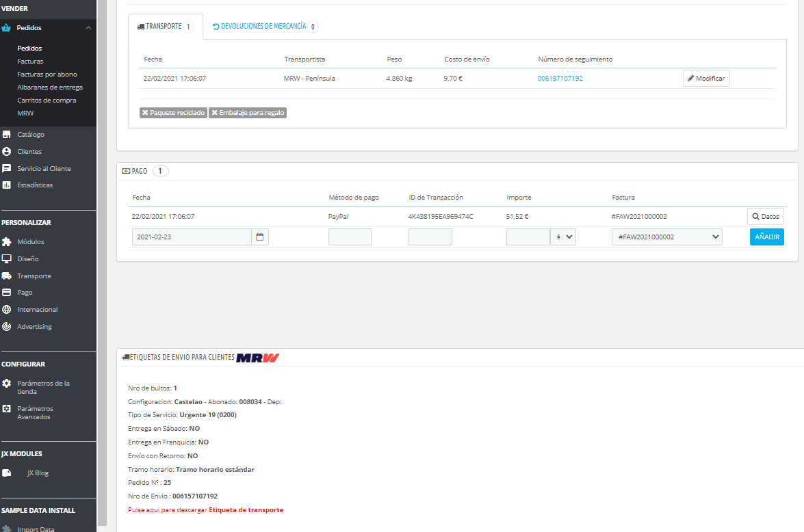Click transaction ID 4K438195EA969474C
The image size is (804, 532).
(x=441, y=216)
